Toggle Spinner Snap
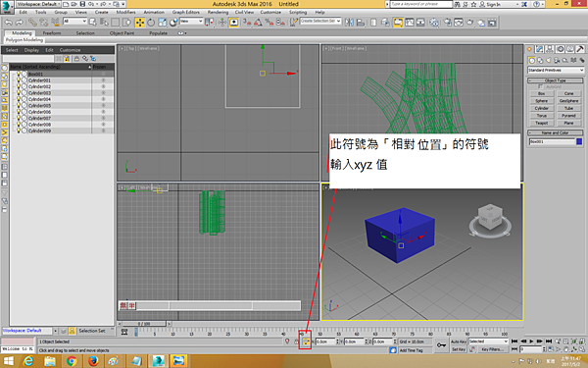588x368 pixels. [x=280, y=23]
